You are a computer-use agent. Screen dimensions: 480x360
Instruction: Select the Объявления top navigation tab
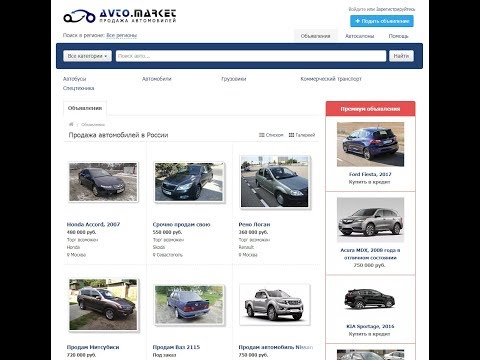coord(315,36)
